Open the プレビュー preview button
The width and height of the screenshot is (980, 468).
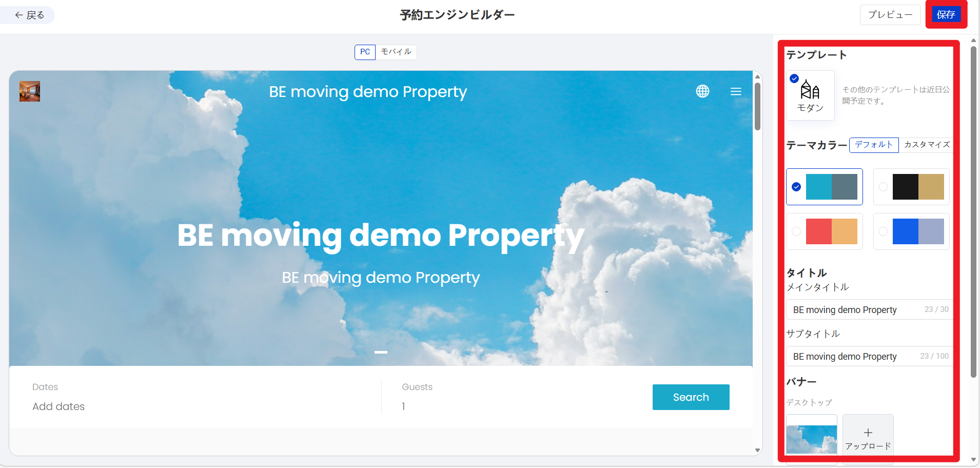click(890, 14)
